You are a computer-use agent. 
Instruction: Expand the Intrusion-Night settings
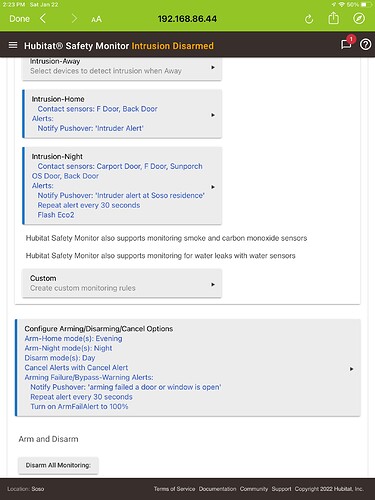click(122, 186)
